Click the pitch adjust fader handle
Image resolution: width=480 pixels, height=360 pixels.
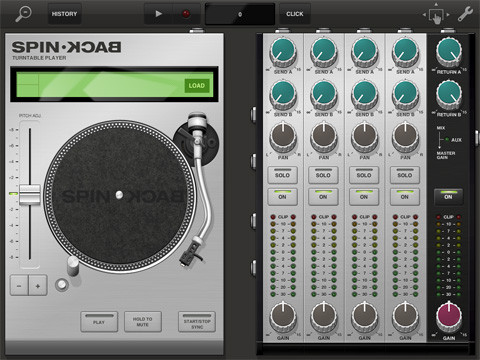[x=30, y=194]
